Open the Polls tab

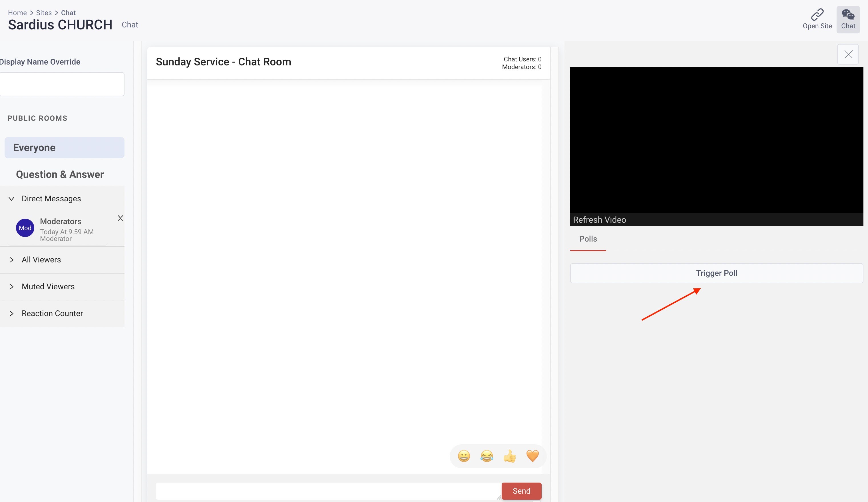pyautogui.click(x=588, y=239)
